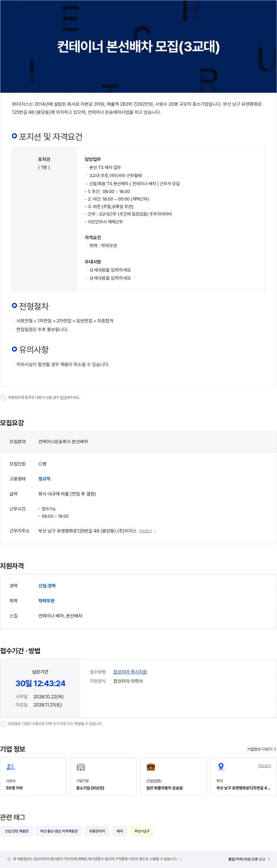Select the 부산>남구 tag

[142, 831]
